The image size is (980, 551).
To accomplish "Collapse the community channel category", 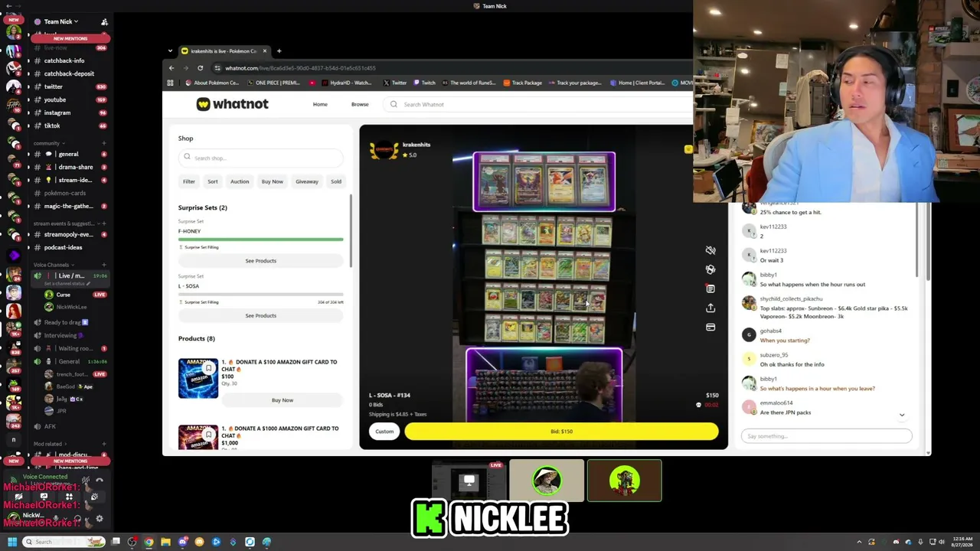I will [x=49, y=143].
